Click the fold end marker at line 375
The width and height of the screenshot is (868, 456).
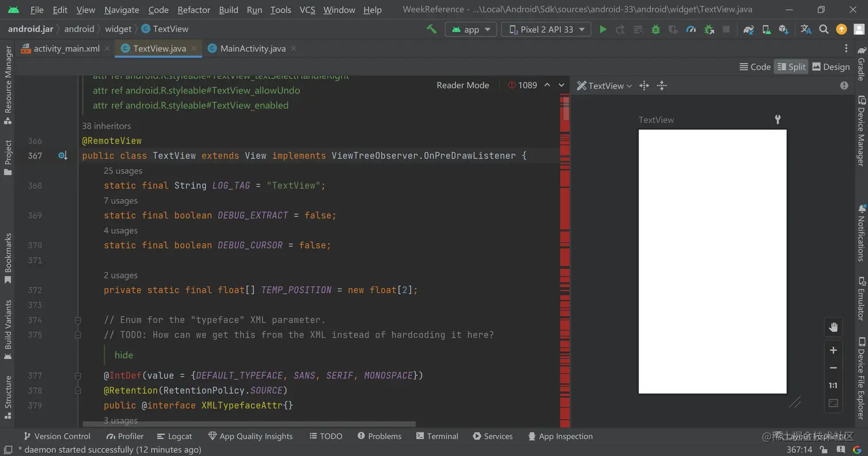[x=77, y=335]
